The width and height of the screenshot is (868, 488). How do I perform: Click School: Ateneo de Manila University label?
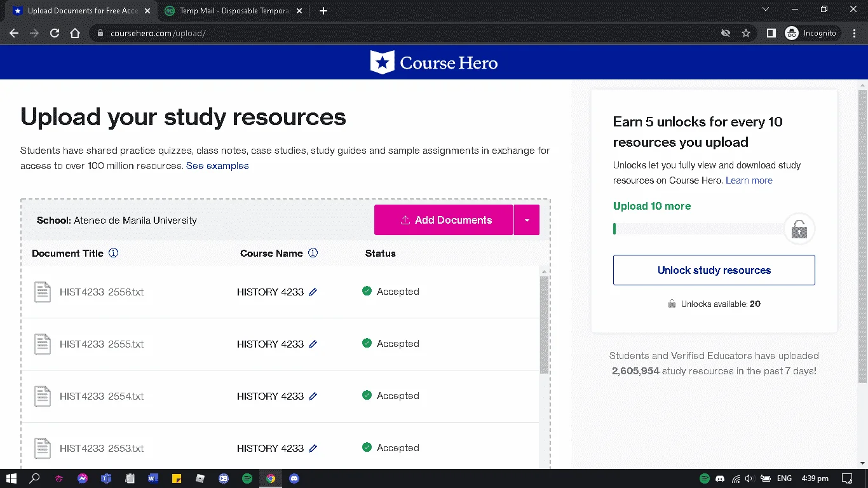pos(117,220)
